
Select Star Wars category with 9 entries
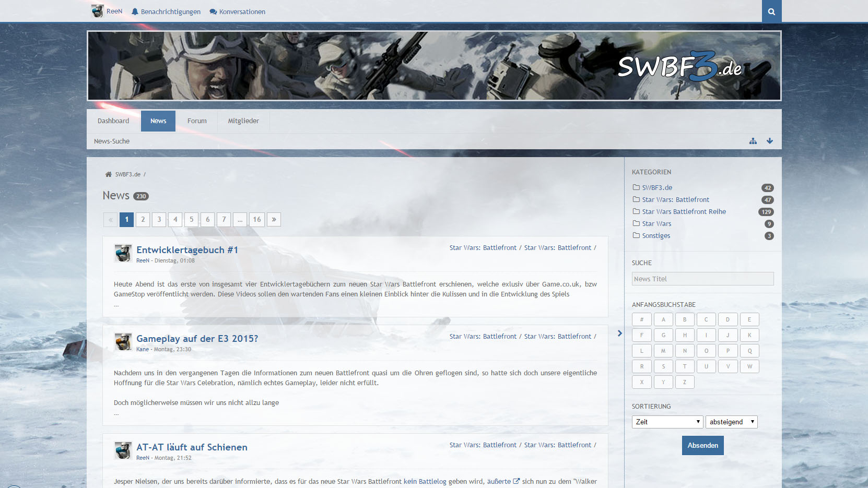(657, 223)
